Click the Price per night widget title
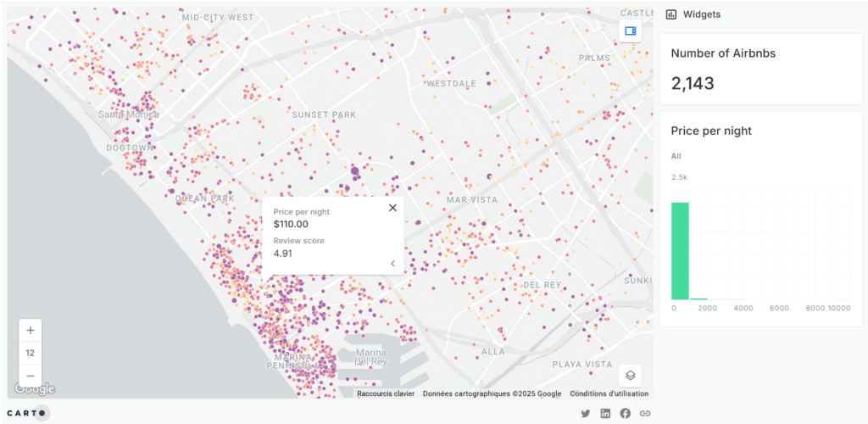 pyautogui.click(x=711, y=131)
